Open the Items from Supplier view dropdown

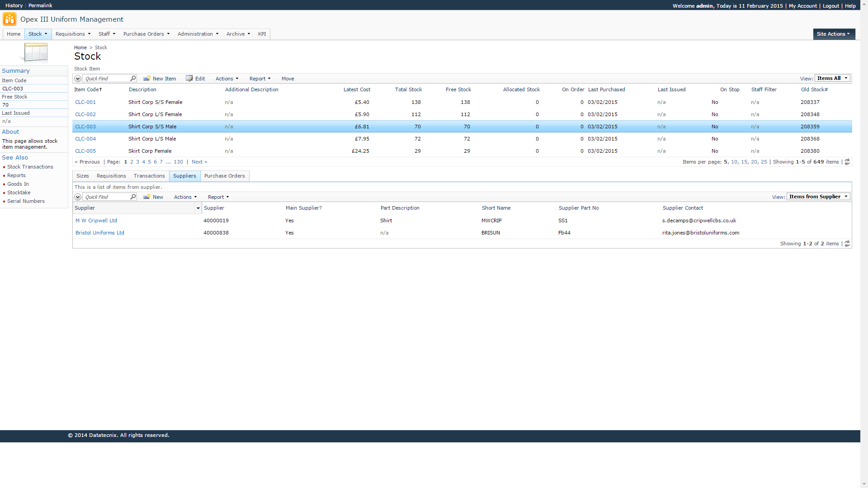pos(818,197)
